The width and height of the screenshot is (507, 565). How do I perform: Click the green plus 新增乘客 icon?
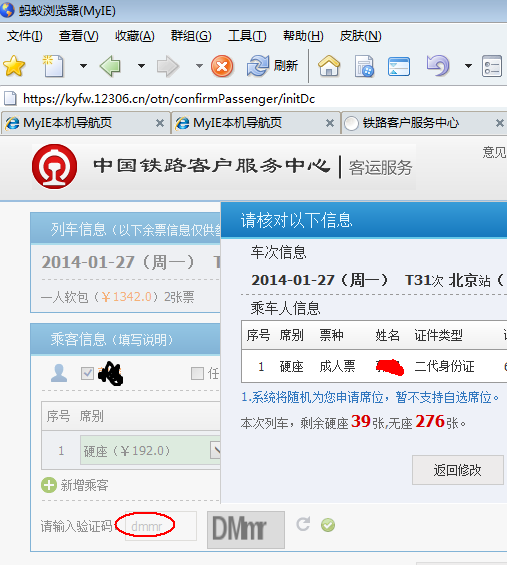tap(49, 485)
